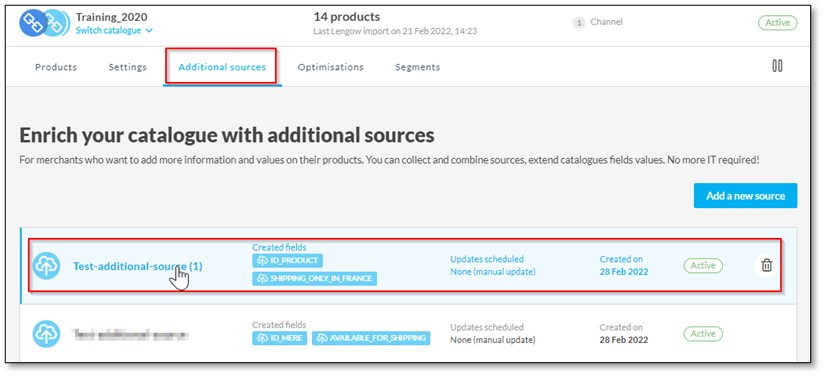The height and width of the screenshot is (376, 824).
Task: Open the Test-additional-source (1) link
Action: click(138, 267)
